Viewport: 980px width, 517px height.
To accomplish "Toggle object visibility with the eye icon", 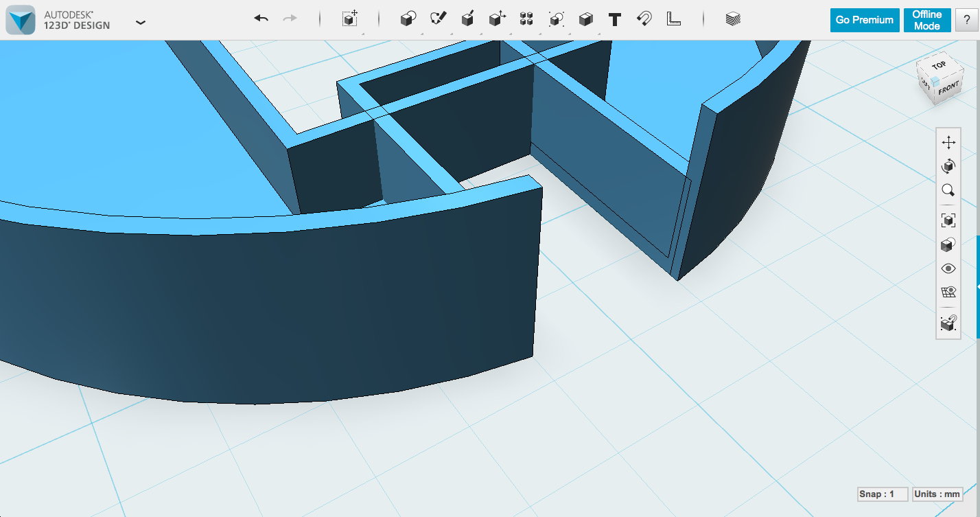I will coord(948,268).
